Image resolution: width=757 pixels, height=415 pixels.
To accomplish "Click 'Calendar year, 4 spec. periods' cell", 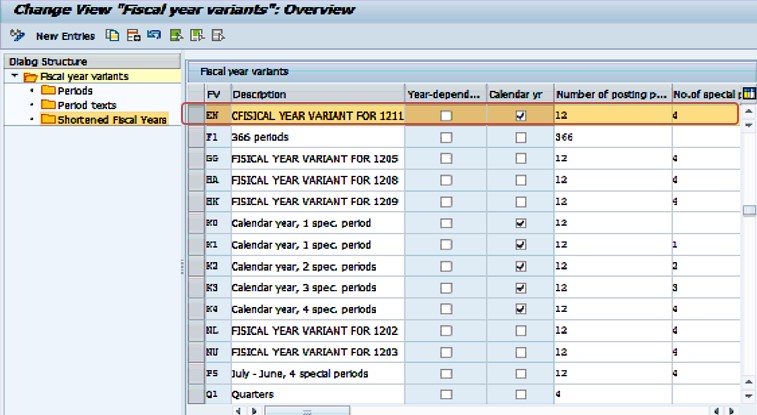I will point(317,309).
